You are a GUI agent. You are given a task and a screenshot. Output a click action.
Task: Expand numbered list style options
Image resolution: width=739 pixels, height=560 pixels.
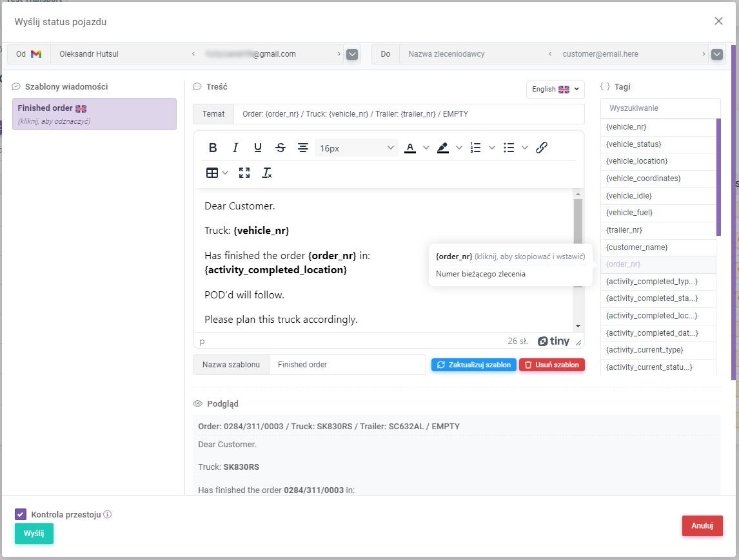(492, 148)
